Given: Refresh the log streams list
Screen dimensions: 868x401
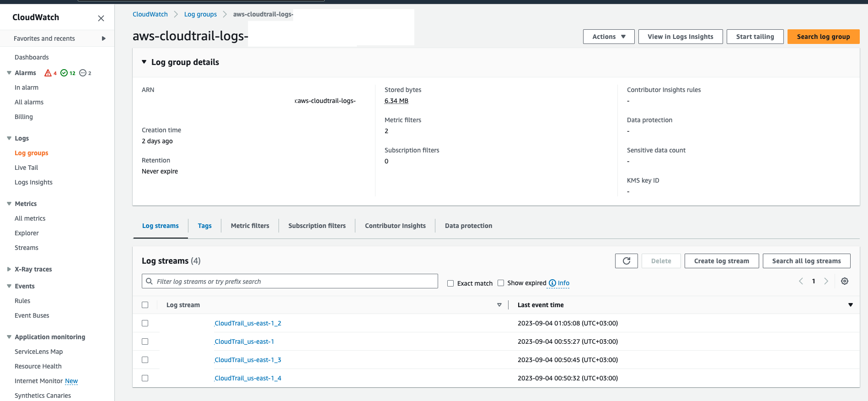Looking at the screenshot, I should [627, 261].
